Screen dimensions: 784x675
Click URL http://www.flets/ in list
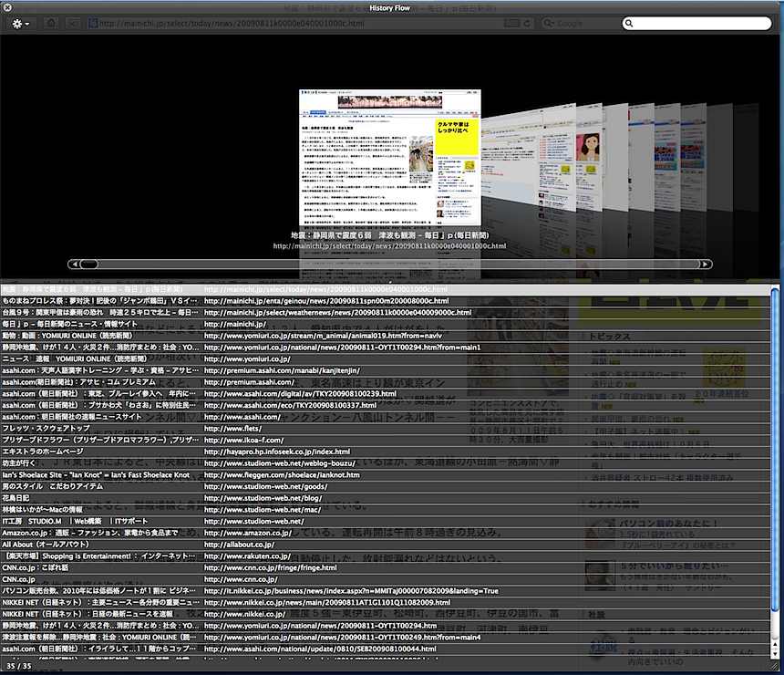pyautogui.click(x=233, y=429)
